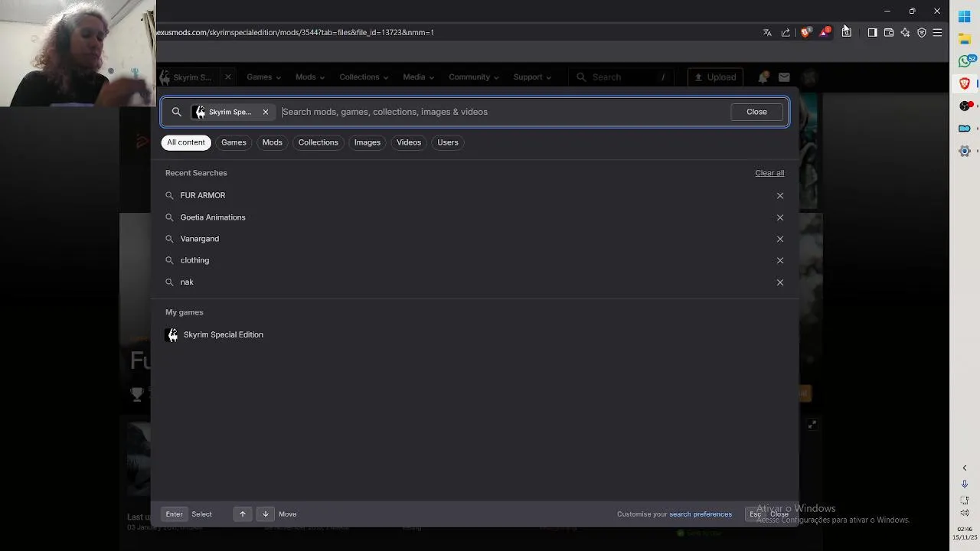Open notifications bell in Nexus header
Image resolution: width=980 pixels, height=551 pixels.
click(x=763, y=77)
